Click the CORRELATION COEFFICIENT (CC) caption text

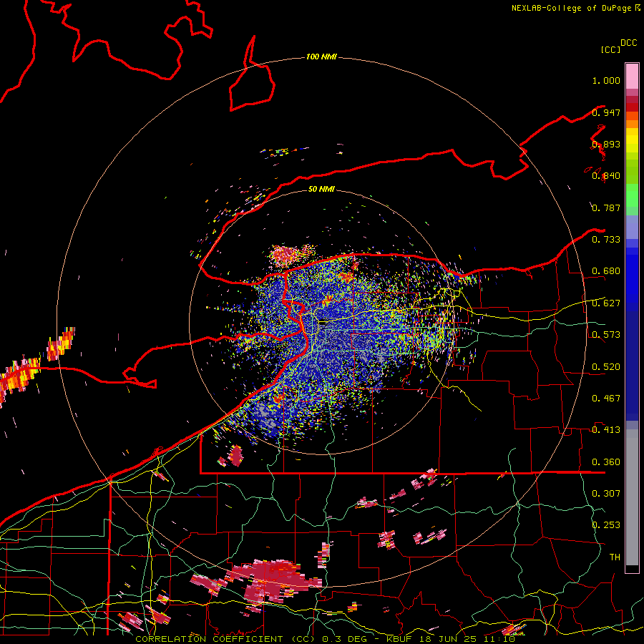(x=225, y=639)
